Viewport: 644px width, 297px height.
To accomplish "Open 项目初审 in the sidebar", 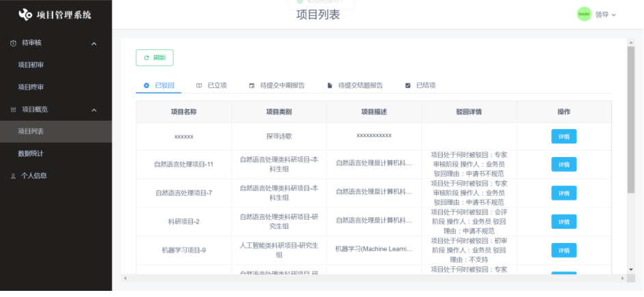I will (x=56, y=65).
